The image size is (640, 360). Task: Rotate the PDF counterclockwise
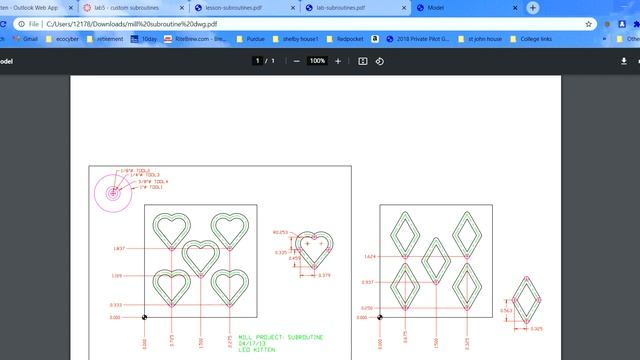coord(380,61)
